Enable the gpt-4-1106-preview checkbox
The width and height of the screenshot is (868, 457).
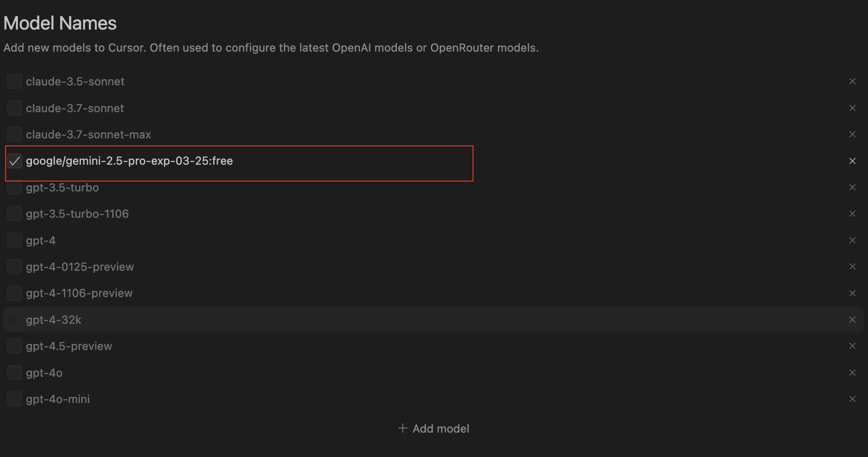[15, 293]
